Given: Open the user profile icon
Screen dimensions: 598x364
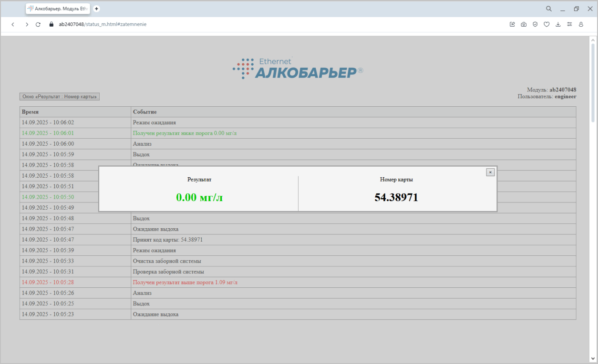Looking at the screenshot, I should (581, 24).
